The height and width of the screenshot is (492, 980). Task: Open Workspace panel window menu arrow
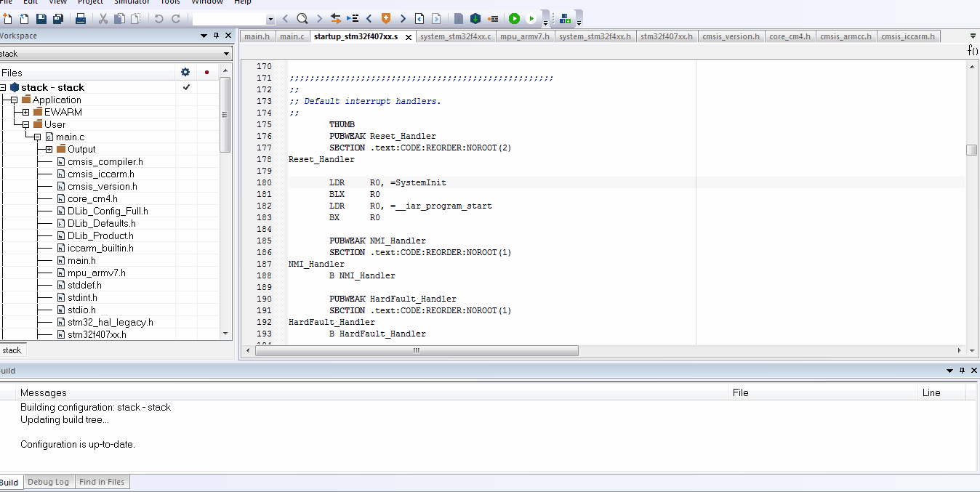[204, 36]
